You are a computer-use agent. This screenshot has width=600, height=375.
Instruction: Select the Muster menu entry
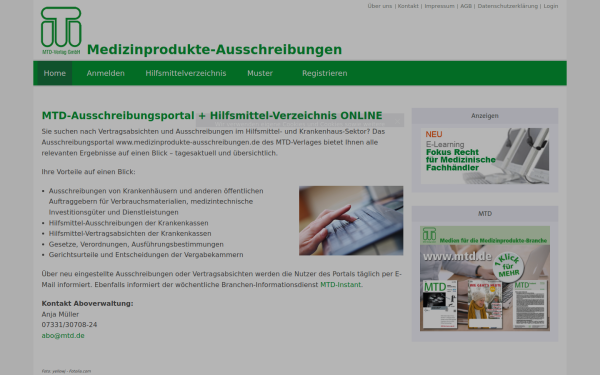coord(260,73)
